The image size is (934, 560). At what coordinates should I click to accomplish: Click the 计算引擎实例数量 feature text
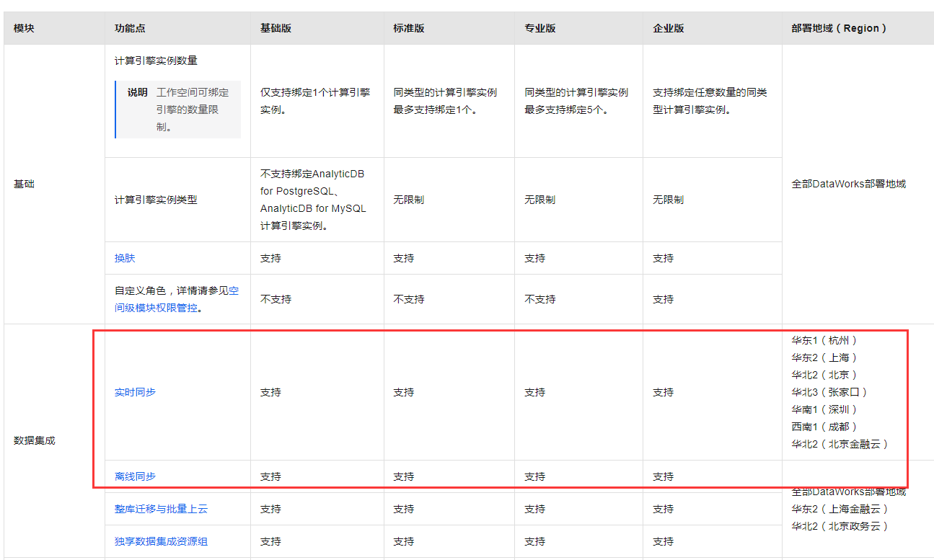click(156, 61)
